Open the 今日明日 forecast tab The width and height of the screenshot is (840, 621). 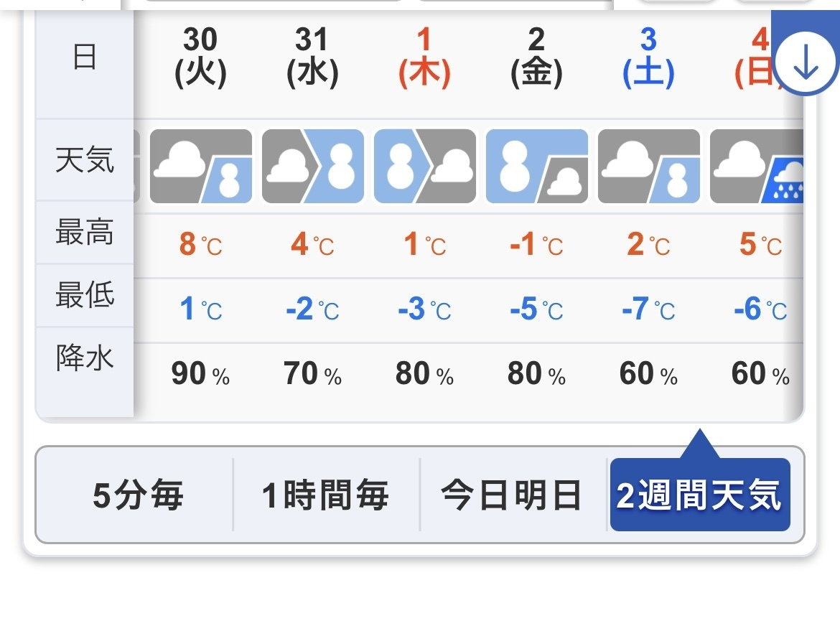point(511,496)
